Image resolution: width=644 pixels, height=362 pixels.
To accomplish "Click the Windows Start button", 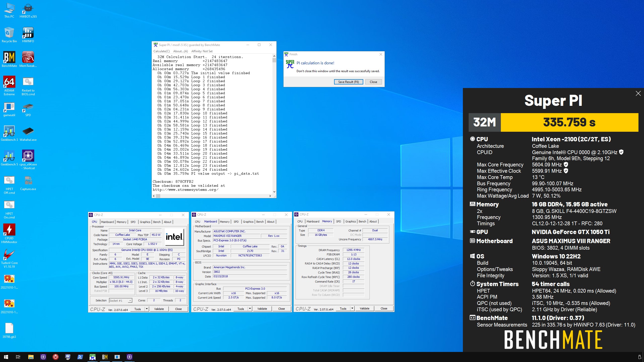I will [x=6, y=357].
